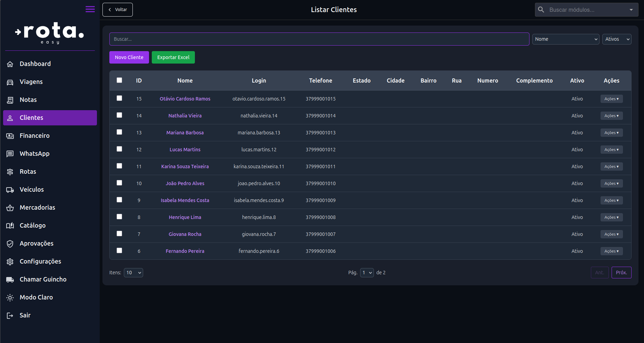Image resolution: width=644 pixels, height=343 pixels.
Task: Tick the checkbox for Lucas Martins row
Action: click(119, 149)
